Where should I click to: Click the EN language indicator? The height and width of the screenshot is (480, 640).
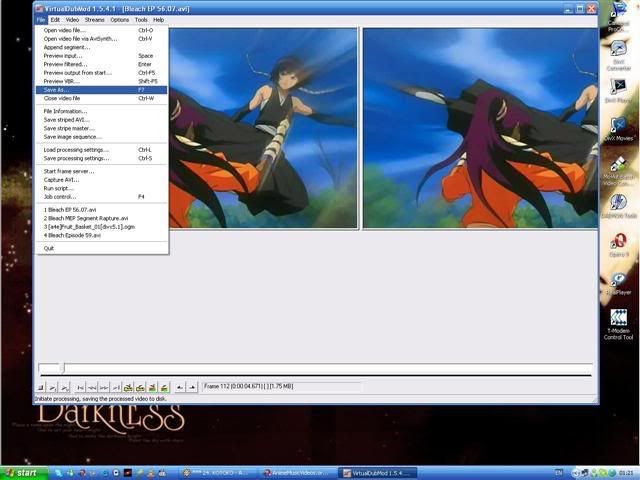pos(558,473)
